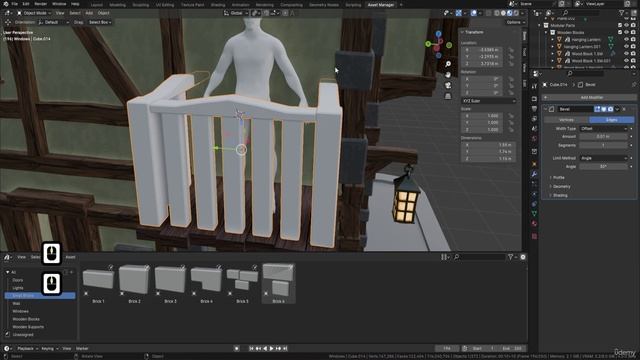Click the Bevel Angle value field

pyautogui.click(x=603, y=167)
